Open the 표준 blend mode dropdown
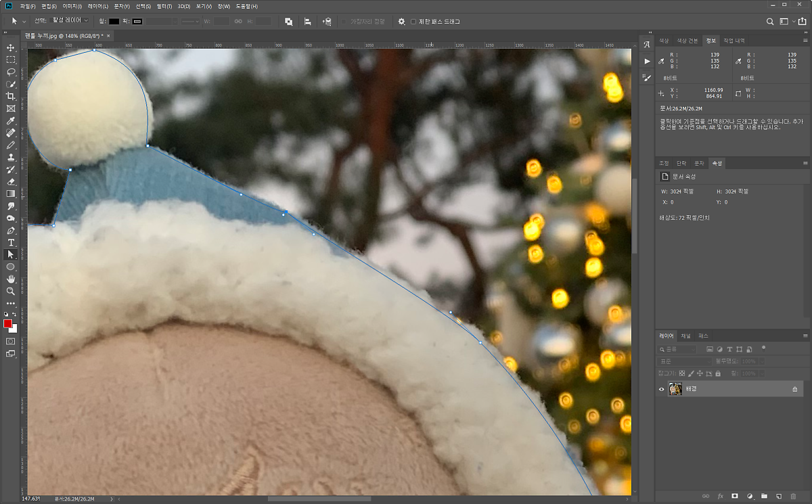This screenshot has height=504, width=812. pyautogui.click(x=685, y=361)
